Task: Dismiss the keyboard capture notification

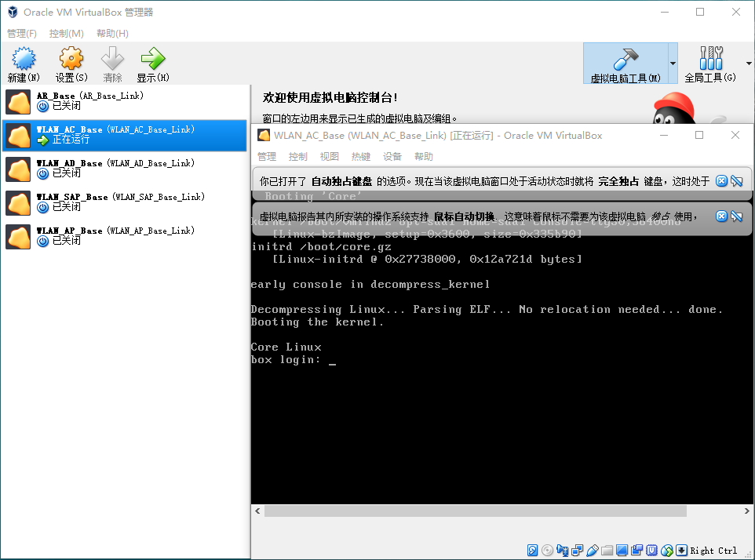Action: [x=721, y=181]
